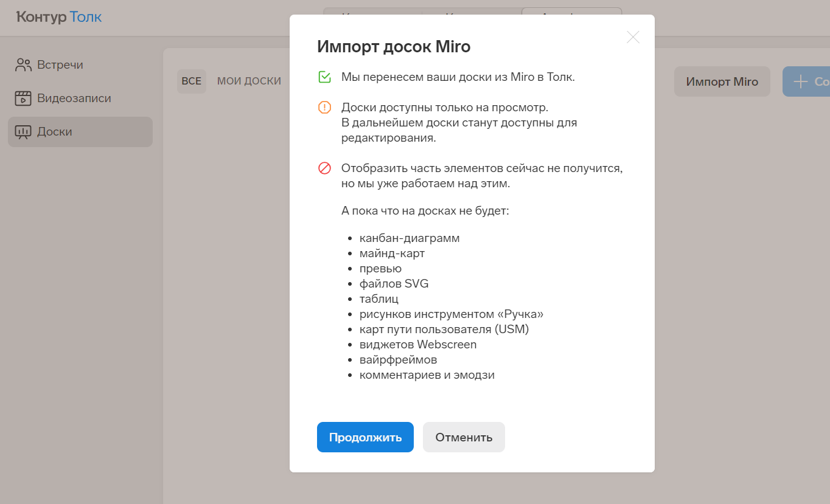Click the red prohibited icon

(324, 168)
